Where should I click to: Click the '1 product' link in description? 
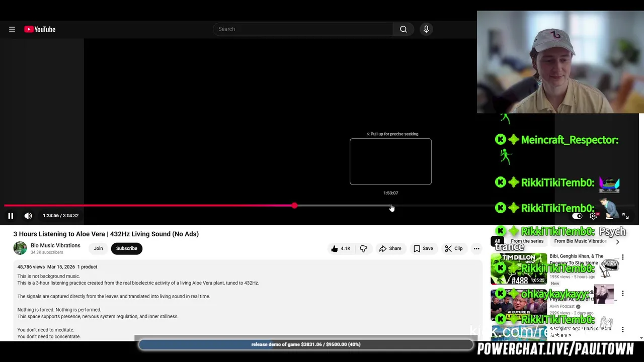tap(87, 267)
